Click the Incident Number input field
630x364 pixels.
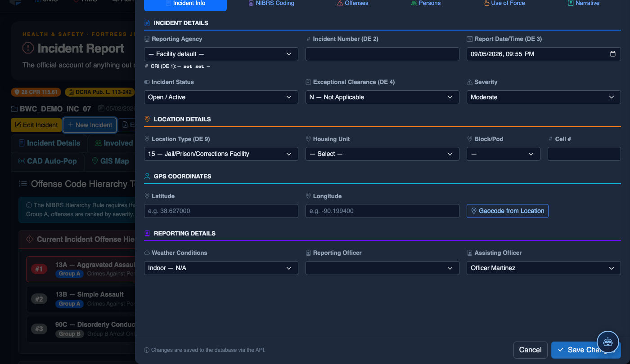[x=382, y=54]
